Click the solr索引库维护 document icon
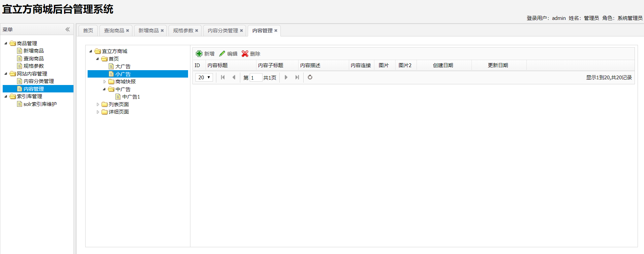This screenshot has width=644, height=254. tap(20, 104)
